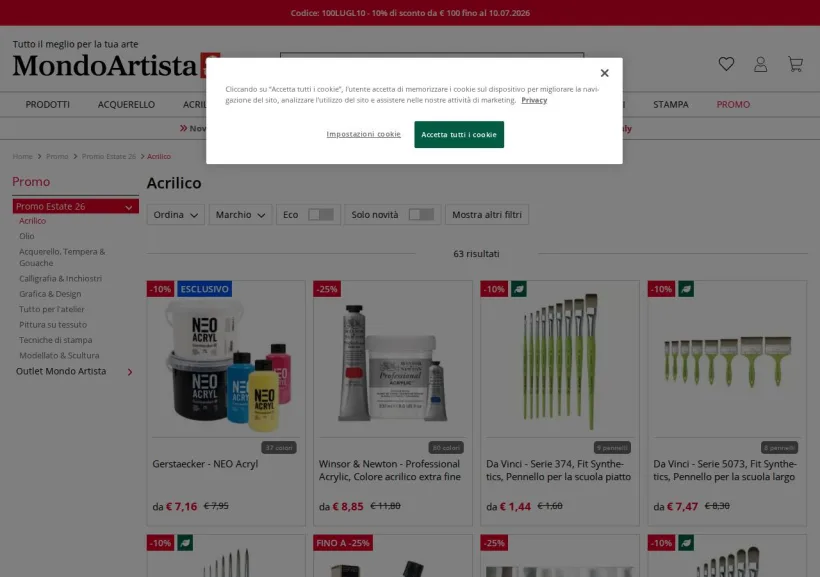
Task: Open the wishlist heart icon
Action: coord(726,64)
